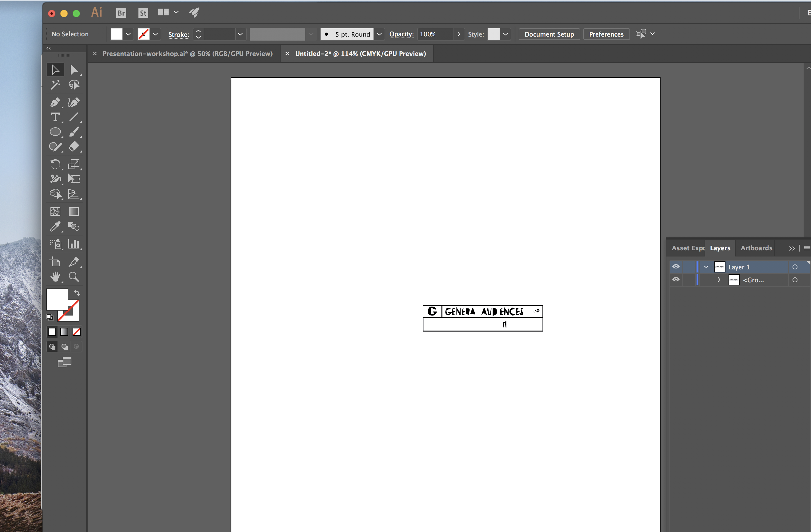Switch to Presentation-workshop.ai tab

point(187,54)
